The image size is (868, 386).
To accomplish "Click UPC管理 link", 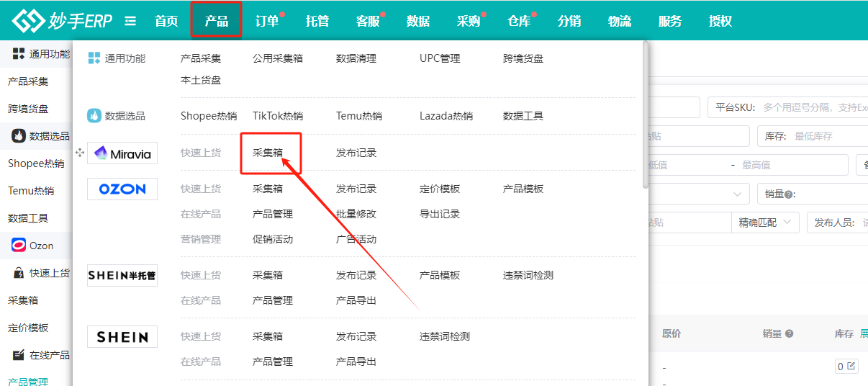I will coord(440,58).
